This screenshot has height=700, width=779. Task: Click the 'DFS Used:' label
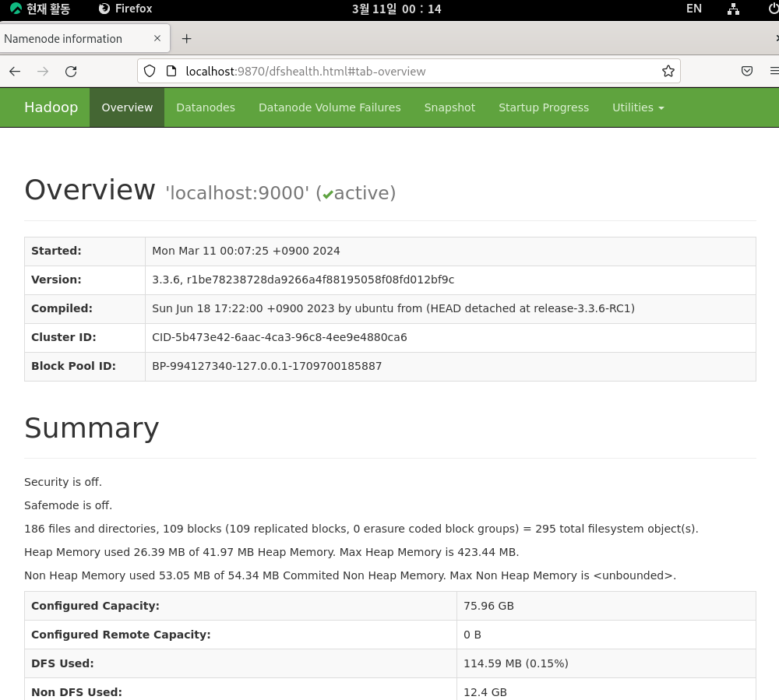coord(62,663)
